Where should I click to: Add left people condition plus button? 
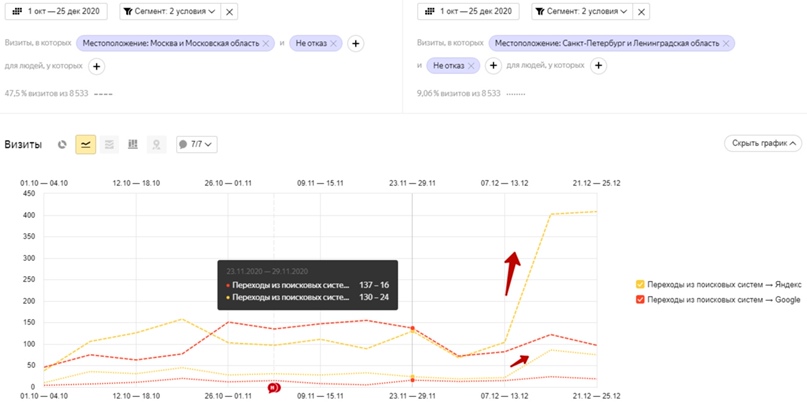pyautogui.click(x=96, y=66)
